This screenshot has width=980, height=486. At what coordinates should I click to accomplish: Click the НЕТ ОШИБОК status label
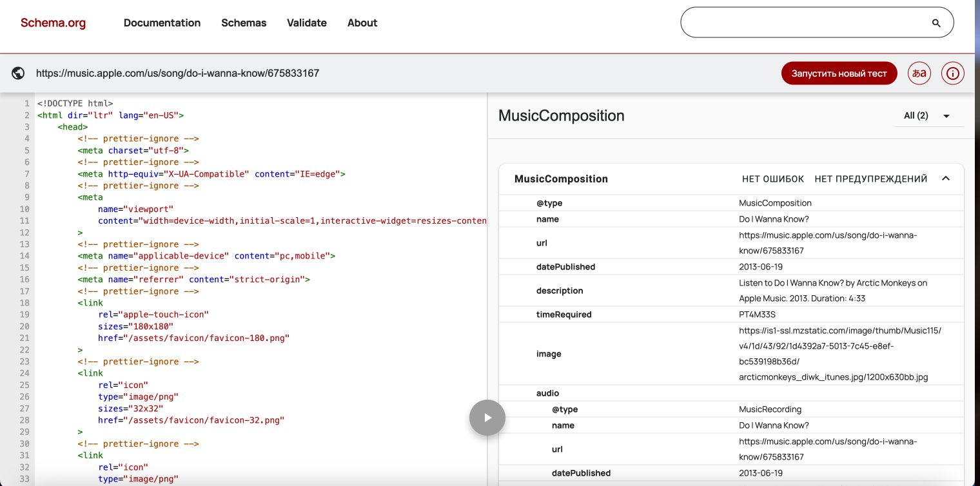coord(772,179)
